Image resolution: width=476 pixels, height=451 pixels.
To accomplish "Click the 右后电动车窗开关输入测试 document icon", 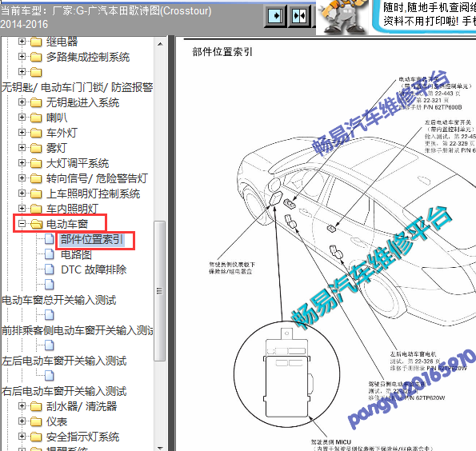I will pos(50,375).
